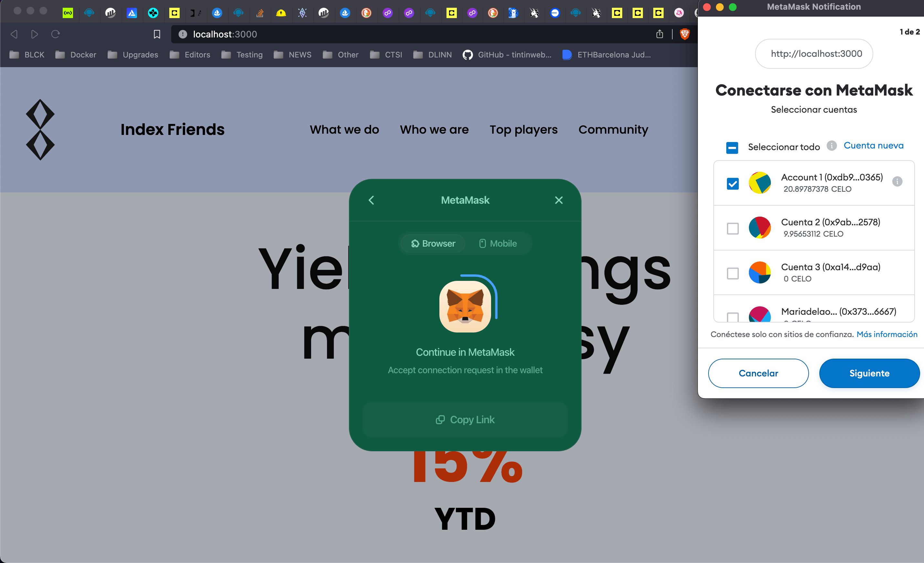This screenshot has width=924, height=563.
Task: Click the Cuenta nueva link
Action: coord(873,145)
